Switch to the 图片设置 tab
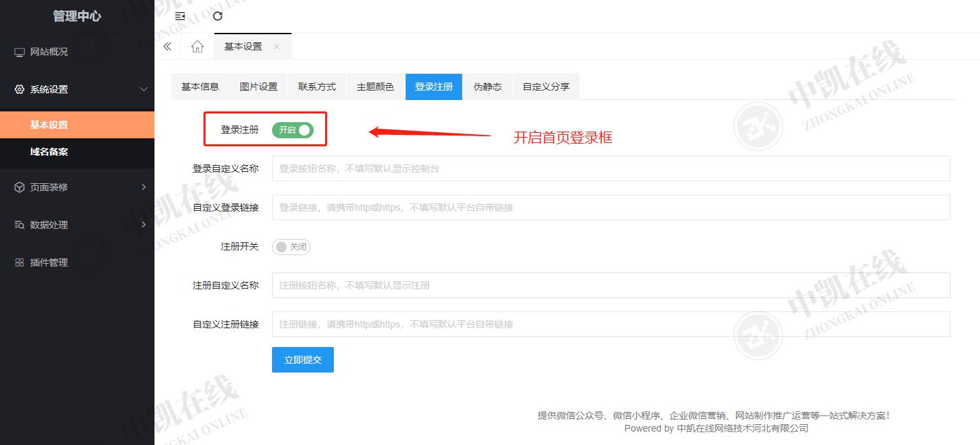Screen dimensions: 980x445 coord(259,87)
